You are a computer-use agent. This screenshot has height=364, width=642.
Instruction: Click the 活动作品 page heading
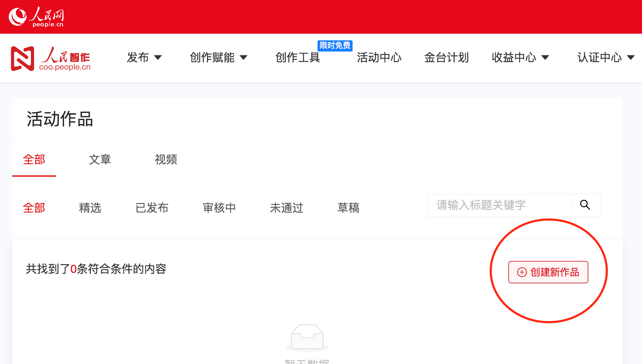60,119
